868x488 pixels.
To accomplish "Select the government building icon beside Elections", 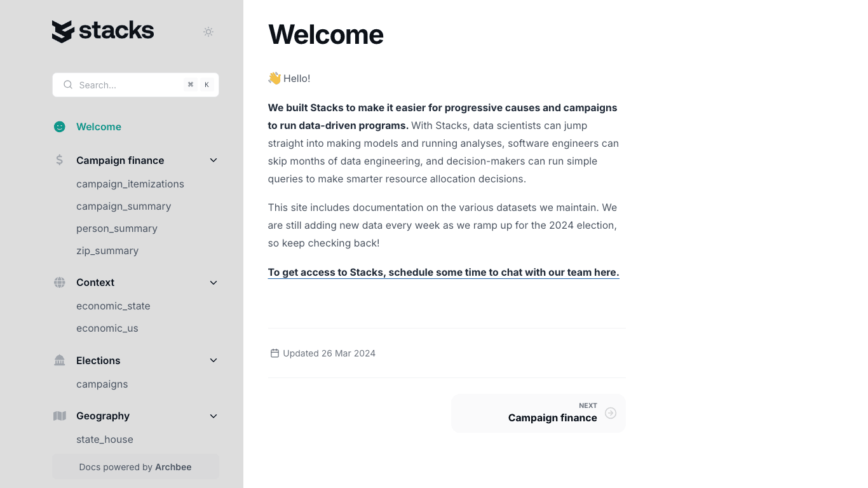I will [x=59, y=360].
